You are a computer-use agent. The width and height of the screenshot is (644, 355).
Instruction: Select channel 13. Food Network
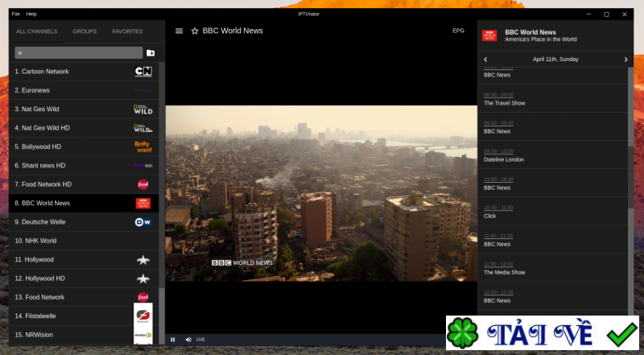[x=84, y=297]
